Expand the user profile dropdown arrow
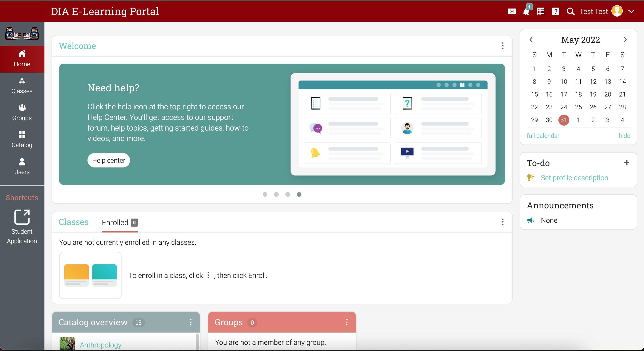Screen dimensions: 644x351 (x=631, y=12)
